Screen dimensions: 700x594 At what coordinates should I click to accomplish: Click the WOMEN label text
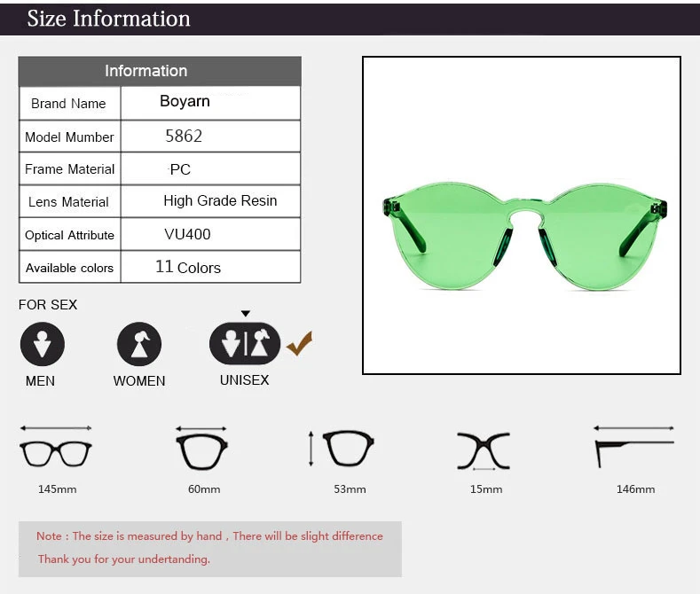click(x=139, y=381)
